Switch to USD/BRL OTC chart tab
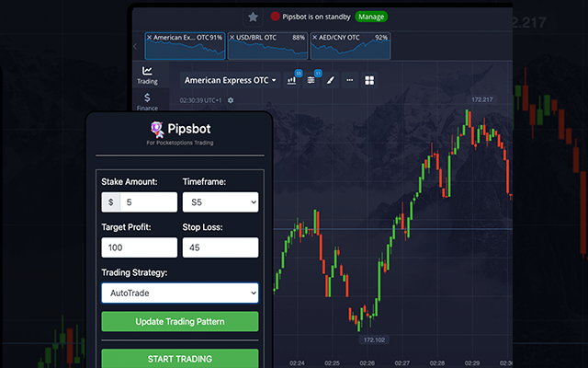588x368 pixels. point(267,46)
